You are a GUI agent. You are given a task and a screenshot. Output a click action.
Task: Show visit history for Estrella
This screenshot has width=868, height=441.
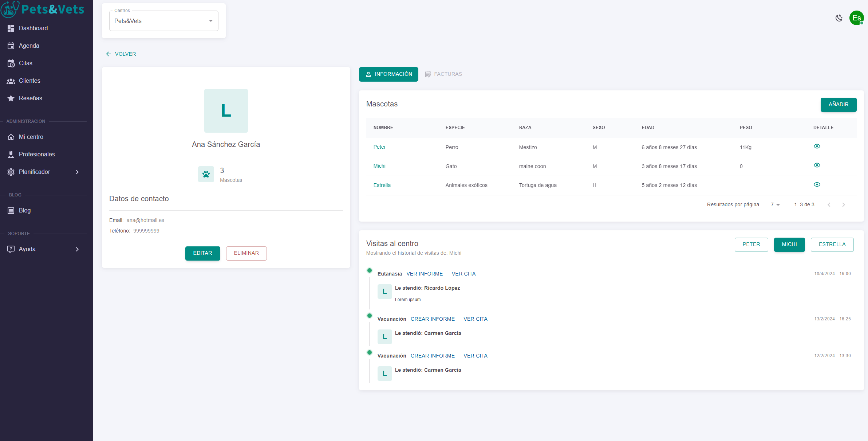pyautogui.click(x=832, y=245)
